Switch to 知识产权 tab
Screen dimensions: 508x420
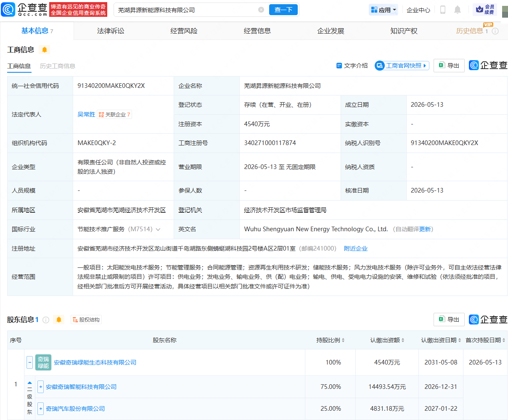click(x=404, y=31)
